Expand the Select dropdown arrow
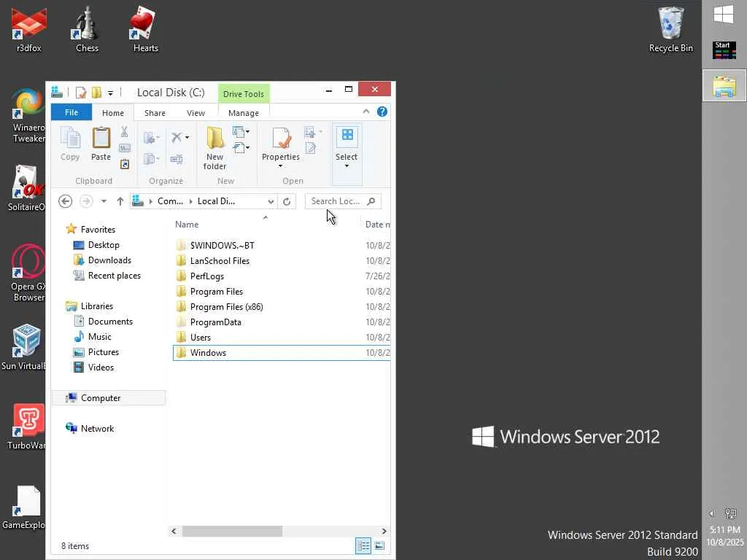Image resolution: width=747 pixels, height=560 pixels. (x=347, y=166)
